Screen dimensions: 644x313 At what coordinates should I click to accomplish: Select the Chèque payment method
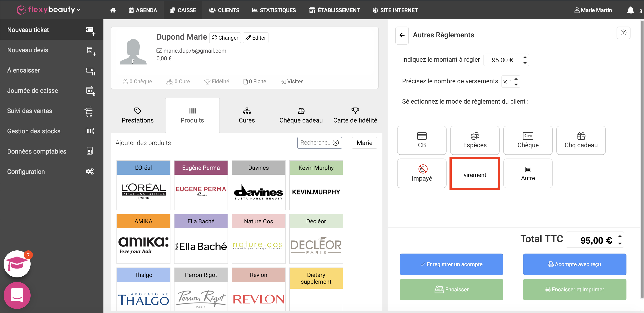pyautogui.click(x=528, y=140)
